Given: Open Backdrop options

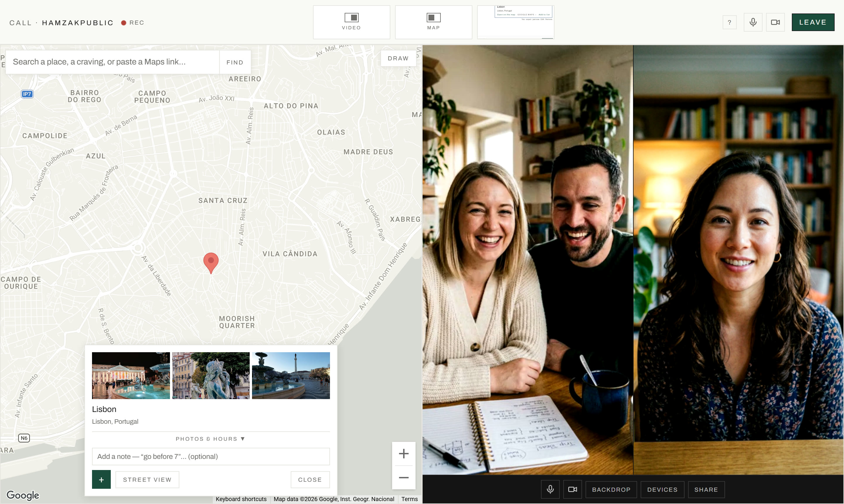Looking at the screenshot, I should (x=611, y=489).
